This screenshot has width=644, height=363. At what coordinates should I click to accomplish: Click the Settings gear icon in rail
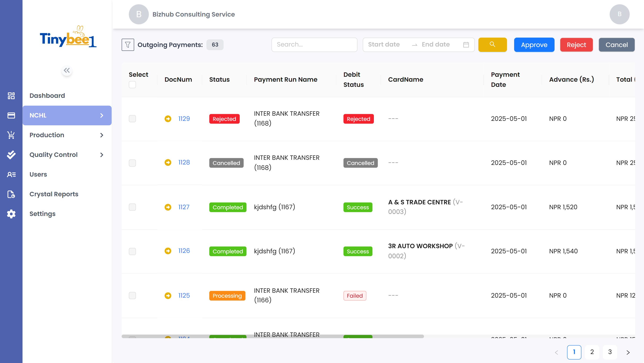11,214
